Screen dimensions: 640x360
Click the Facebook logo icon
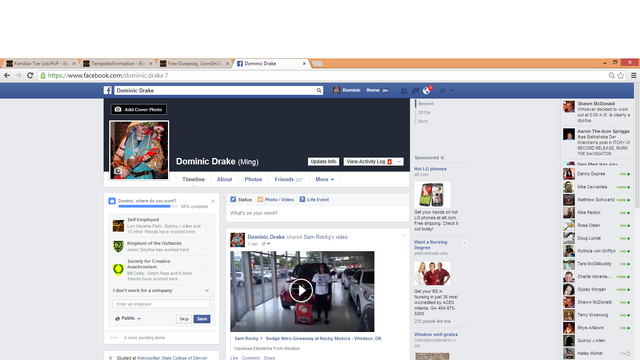tap(107, 90)
